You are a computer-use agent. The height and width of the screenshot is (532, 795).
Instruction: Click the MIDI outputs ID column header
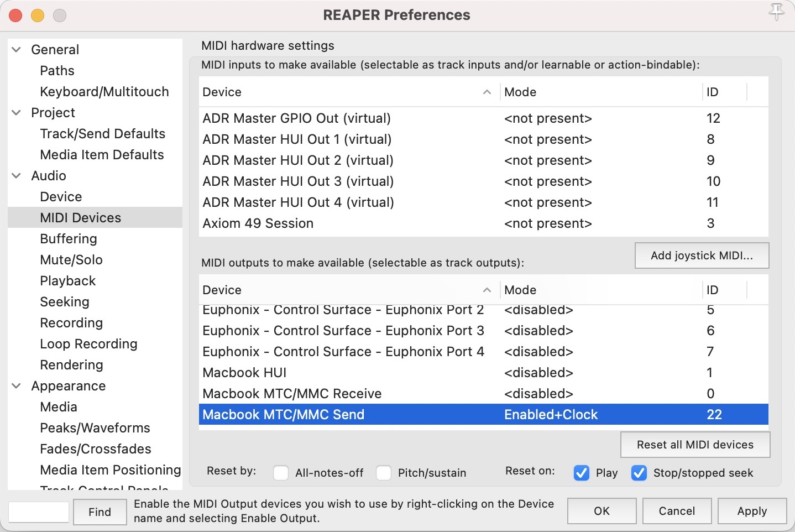click(725, 290)
